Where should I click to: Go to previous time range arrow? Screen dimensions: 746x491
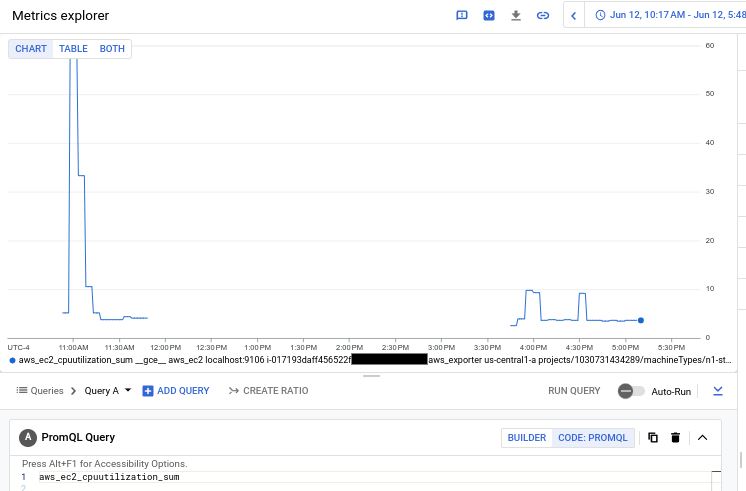(573, 16)
